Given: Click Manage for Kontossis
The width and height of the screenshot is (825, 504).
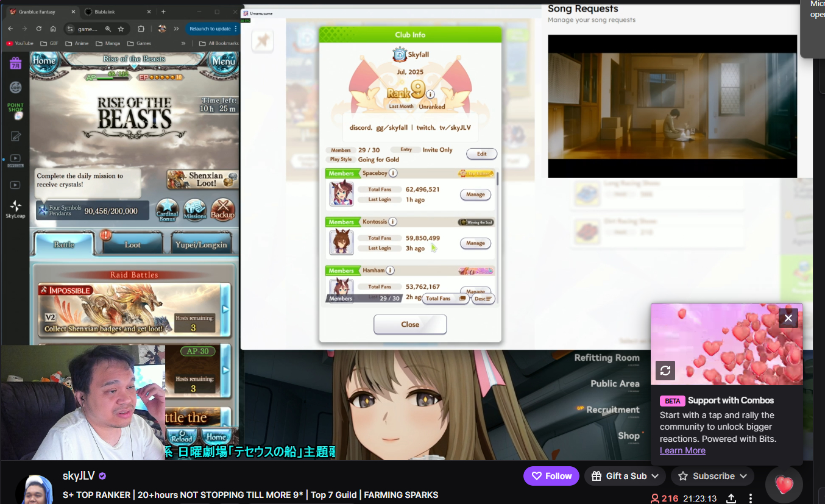Looking at the screenshot, I should [x=475, y=243].
